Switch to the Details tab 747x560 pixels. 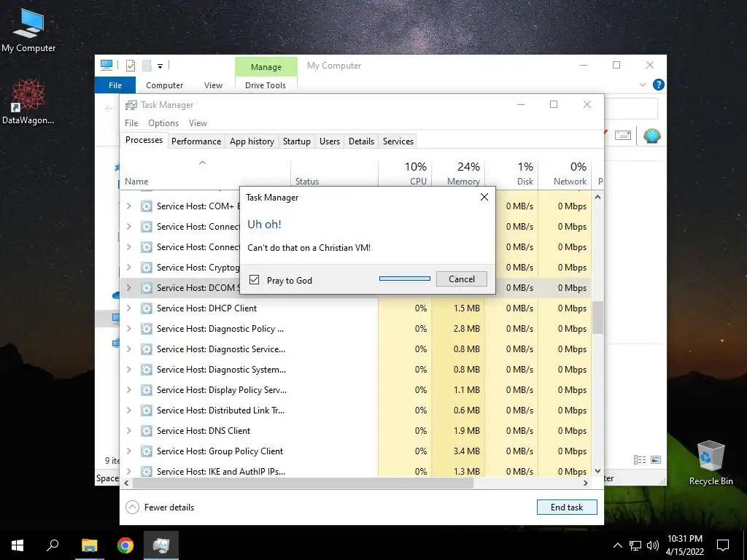(361, 141)
